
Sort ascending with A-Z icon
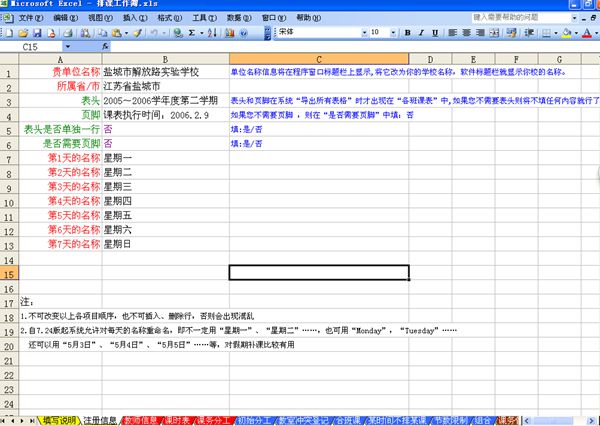tap(212, 33)
